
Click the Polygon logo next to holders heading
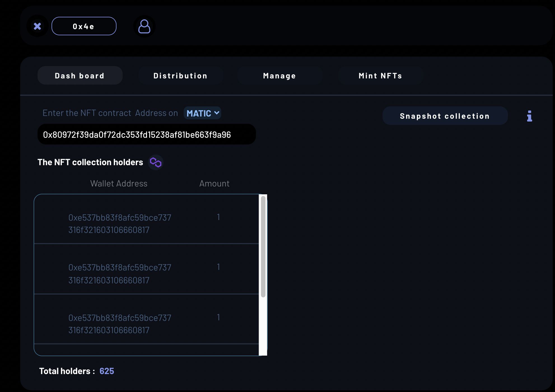click(x=156, y=162)
